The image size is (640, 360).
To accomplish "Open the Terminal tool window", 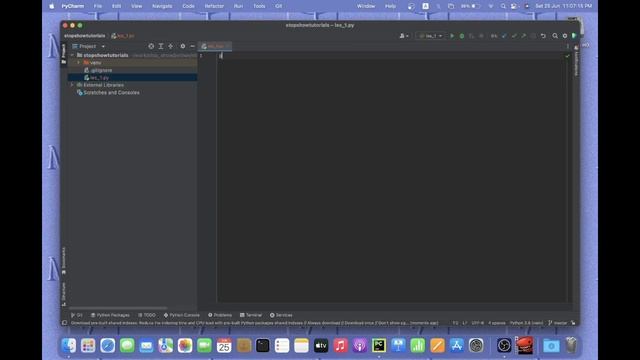I will point(251,315).
